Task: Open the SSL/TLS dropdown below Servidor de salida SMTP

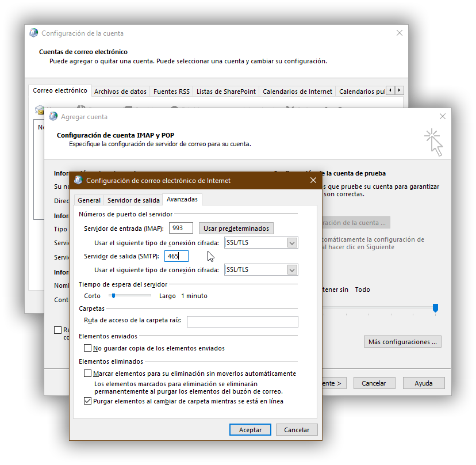Action: (x=293, y=269)
